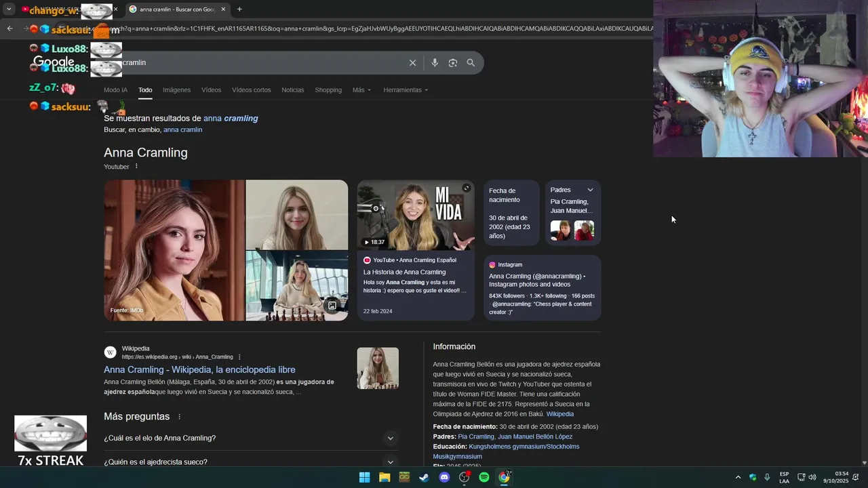The height and width of the screenshot is (488, 868).
Task: Show hidden system tray icons
Action: pyautogui.click(x=738, y=477)
